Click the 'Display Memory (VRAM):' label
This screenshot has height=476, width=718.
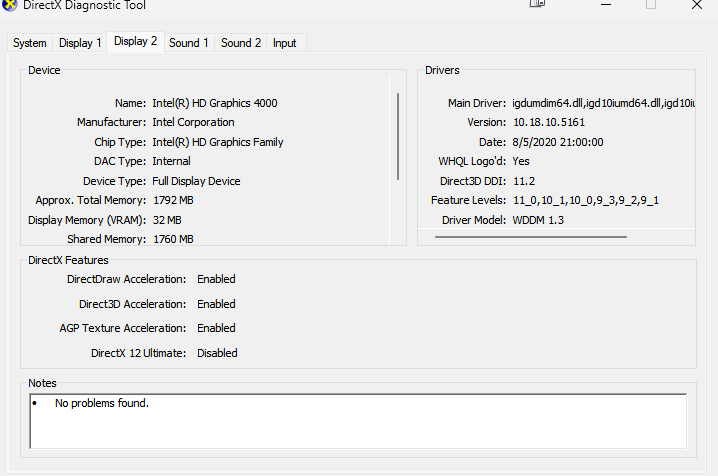click(x=87, y=220)
